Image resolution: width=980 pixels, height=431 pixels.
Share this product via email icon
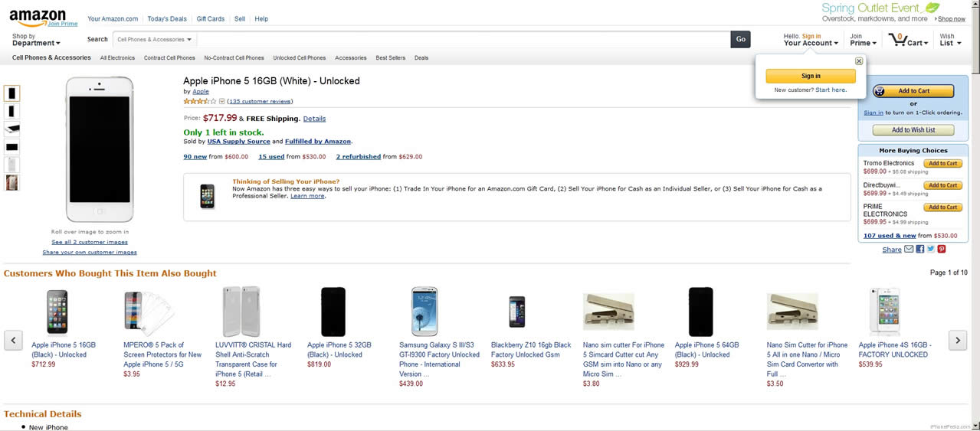(909, 249)
